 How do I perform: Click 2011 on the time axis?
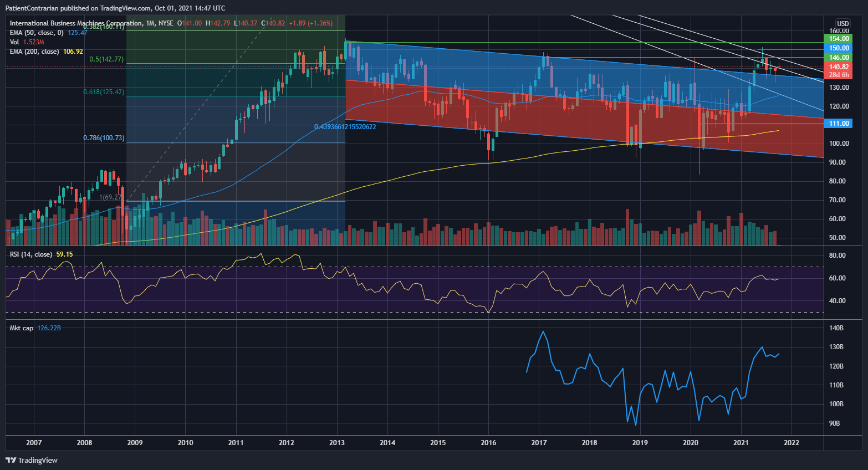[x=236, y=442]
